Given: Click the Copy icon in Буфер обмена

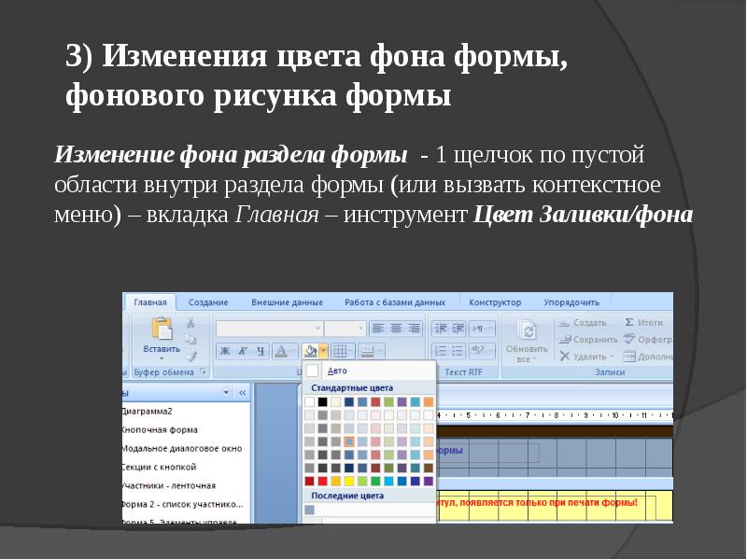Looking at the screenshot, I should coord(190,340).
